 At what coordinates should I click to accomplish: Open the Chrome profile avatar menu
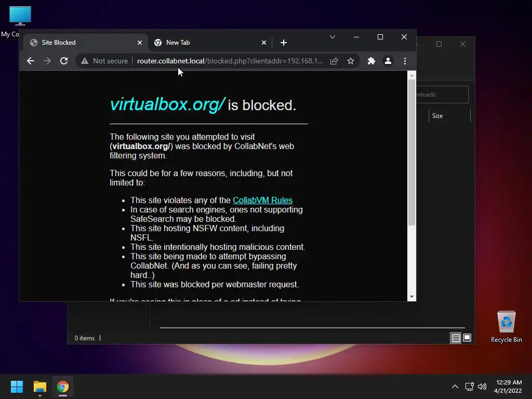[x=388, y=61]
